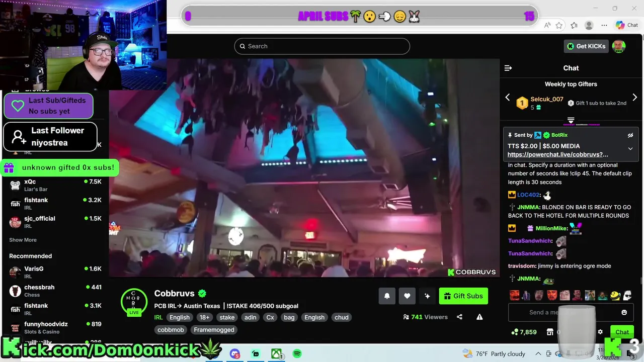Open the weather widget showing 76°F
Viewport: 644px width, 362px height.
494,354
